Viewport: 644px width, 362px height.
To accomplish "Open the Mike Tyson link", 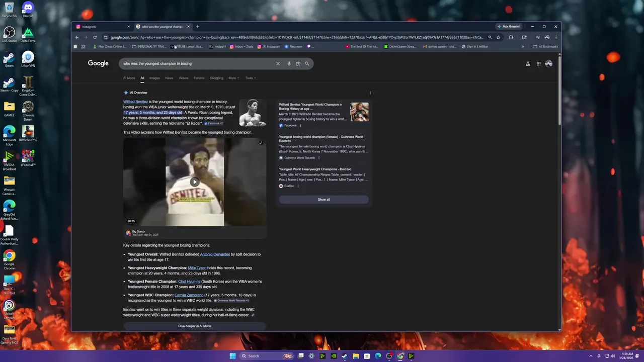I will tap(197, 268).
